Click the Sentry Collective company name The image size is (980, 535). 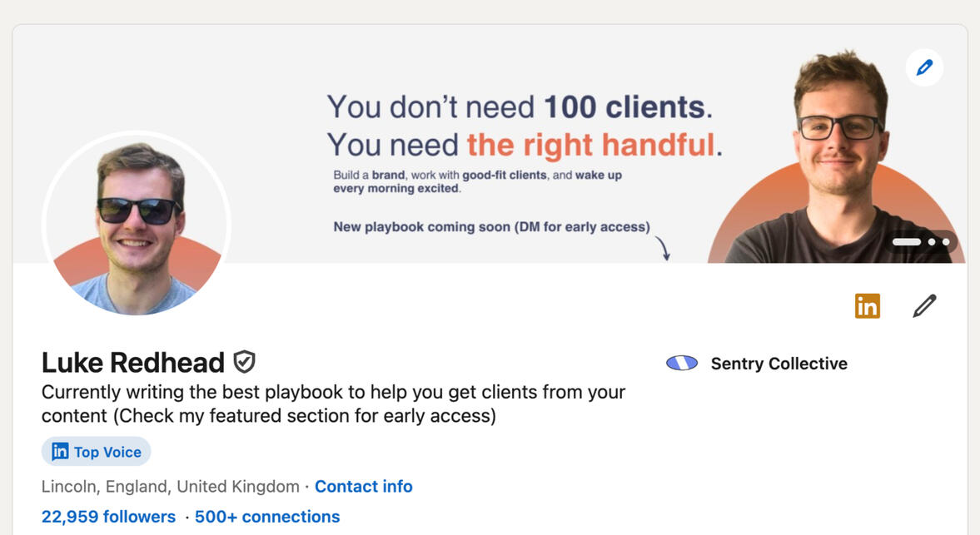[x=779, y=364]
